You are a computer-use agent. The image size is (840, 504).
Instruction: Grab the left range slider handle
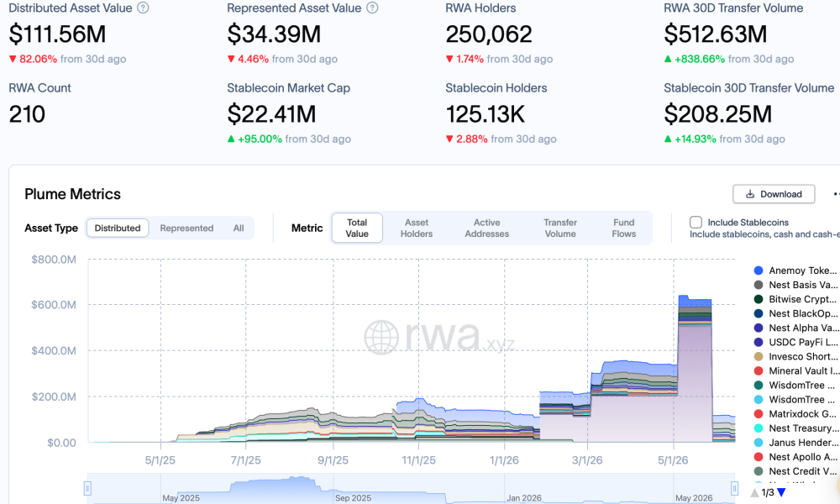[87, 488]
